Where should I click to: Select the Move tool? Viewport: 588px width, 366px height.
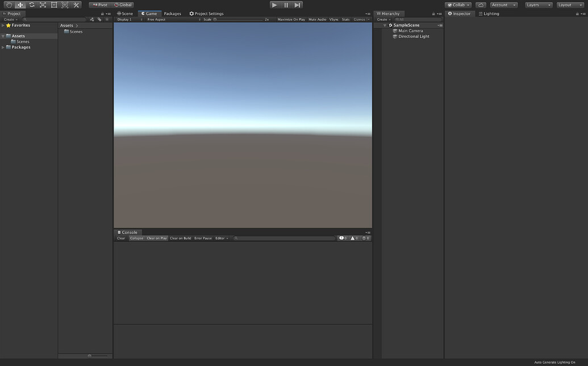coord(20,5)
